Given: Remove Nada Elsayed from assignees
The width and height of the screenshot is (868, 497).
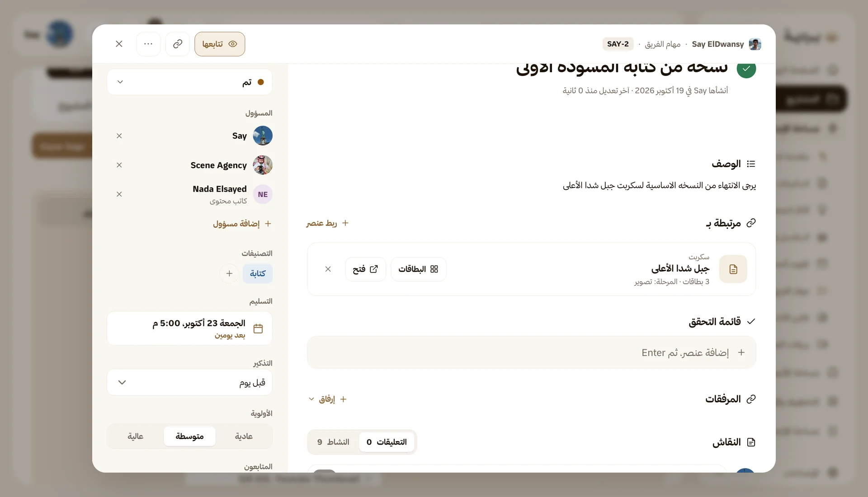Looking at the screenshot, I should (x=119, y=194).
